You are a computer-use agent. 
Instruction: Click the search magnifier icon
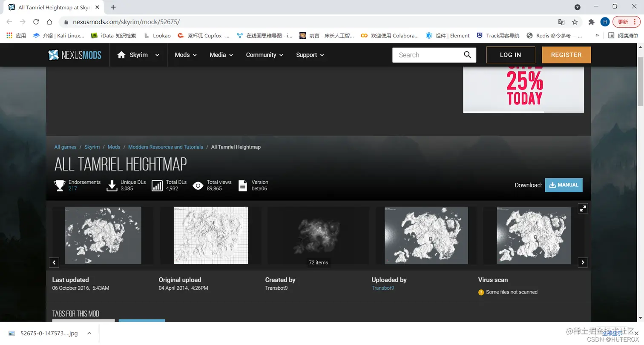pos(467,55)
